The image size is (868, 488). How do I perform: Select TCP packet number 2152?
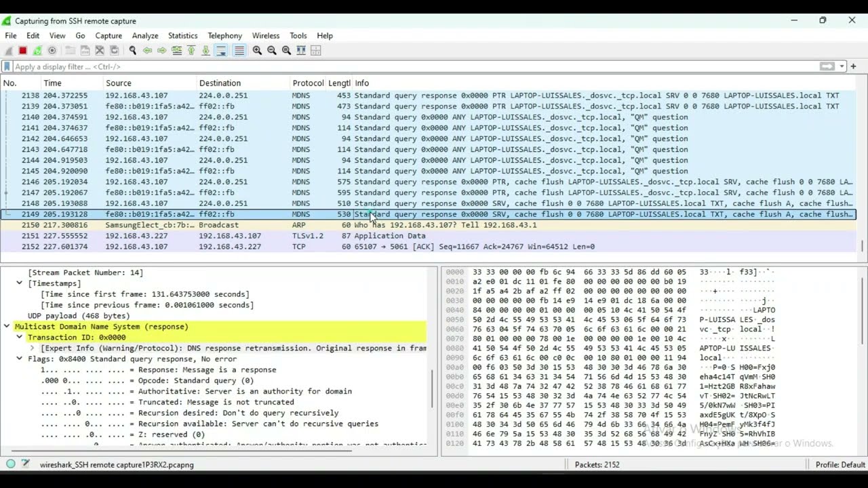point(429,247)
